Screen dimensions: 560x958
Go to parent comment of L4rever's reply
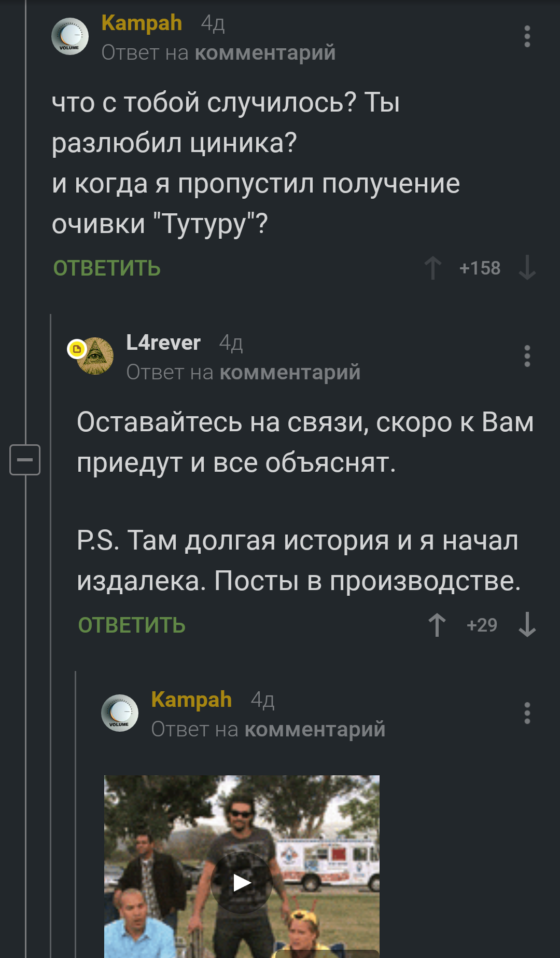point(290,373)
